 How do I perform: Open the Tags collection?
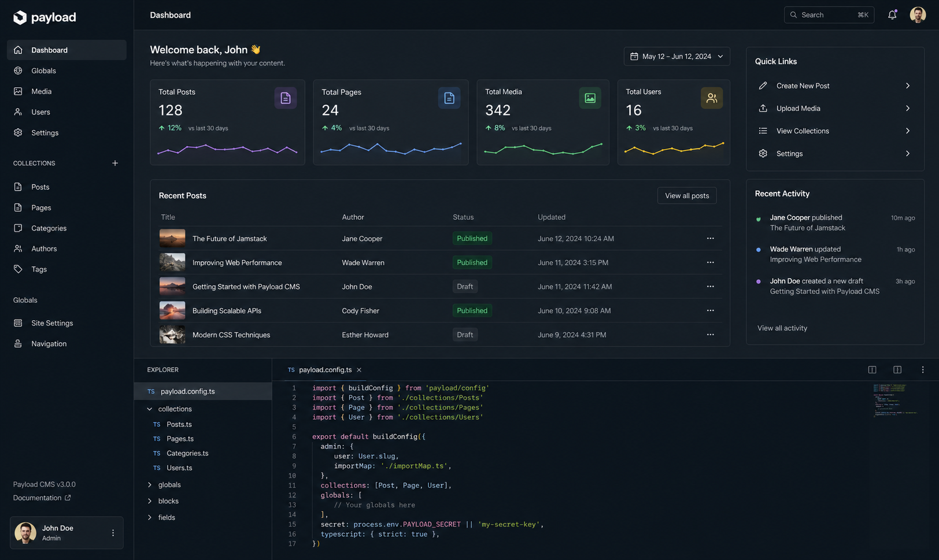pyautogui.click(x=66, y=269)
